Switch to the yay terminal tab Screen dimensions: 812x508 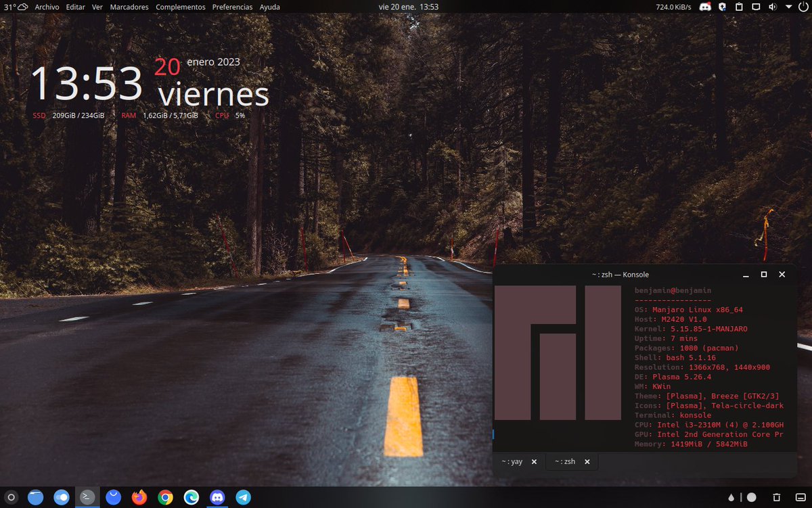[x=512, y=461]
